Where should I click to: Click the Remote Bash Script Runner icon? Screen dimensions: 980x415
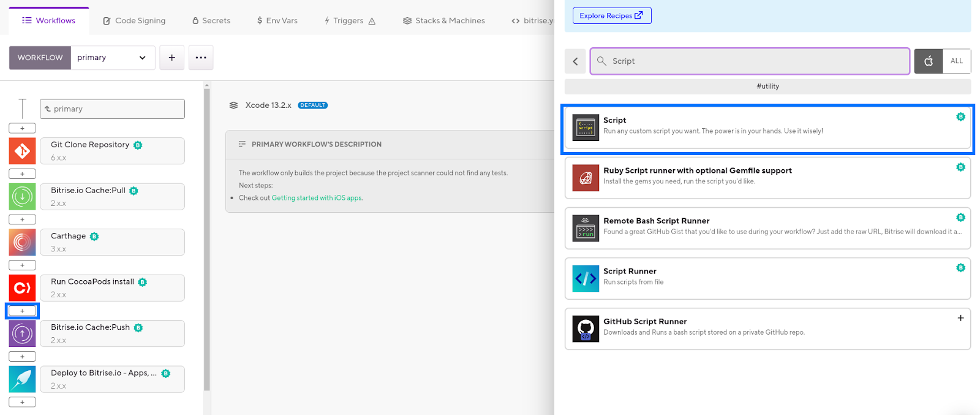(x=586, y=229)
